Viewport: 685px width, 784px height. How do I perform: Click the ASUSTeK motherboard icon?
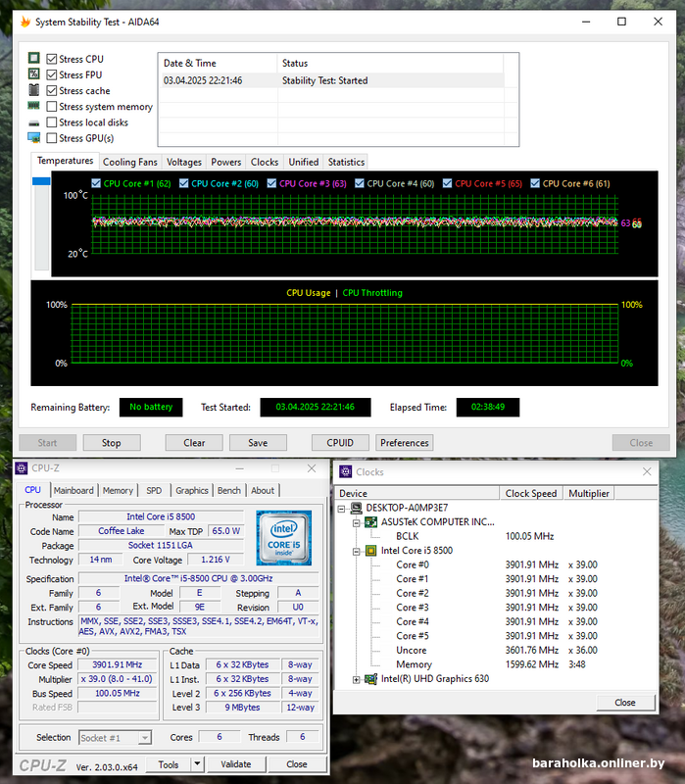(x=371, y=522)
